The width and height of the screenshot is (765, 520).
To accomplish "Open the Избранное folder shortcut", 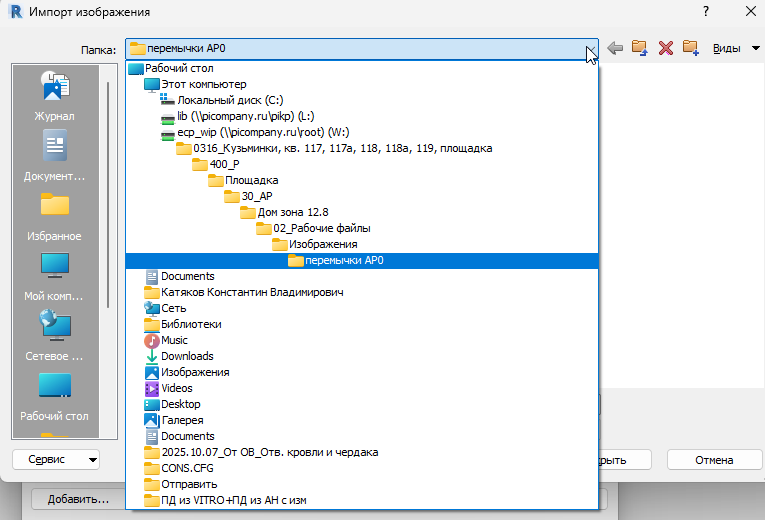I will [x=54, y=216].
